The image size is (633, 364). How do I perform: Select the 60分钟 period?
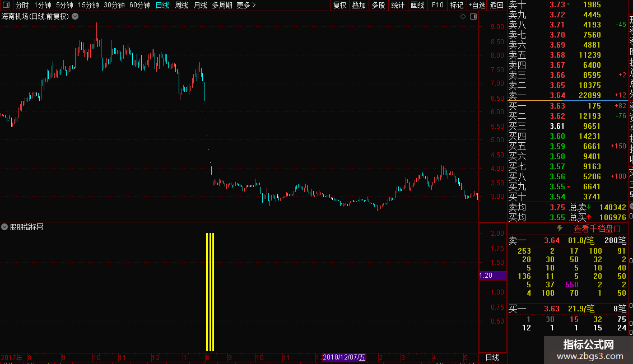click(140, 5)
